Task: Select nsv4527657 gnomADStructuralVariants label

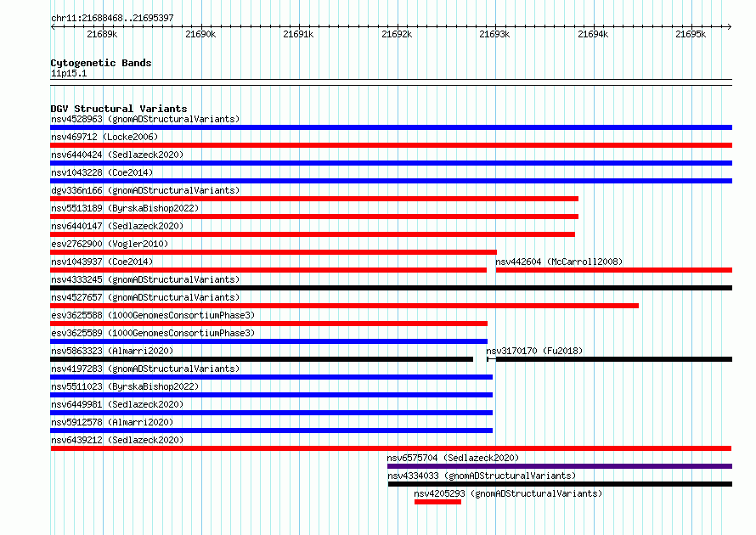Action: 145,297
